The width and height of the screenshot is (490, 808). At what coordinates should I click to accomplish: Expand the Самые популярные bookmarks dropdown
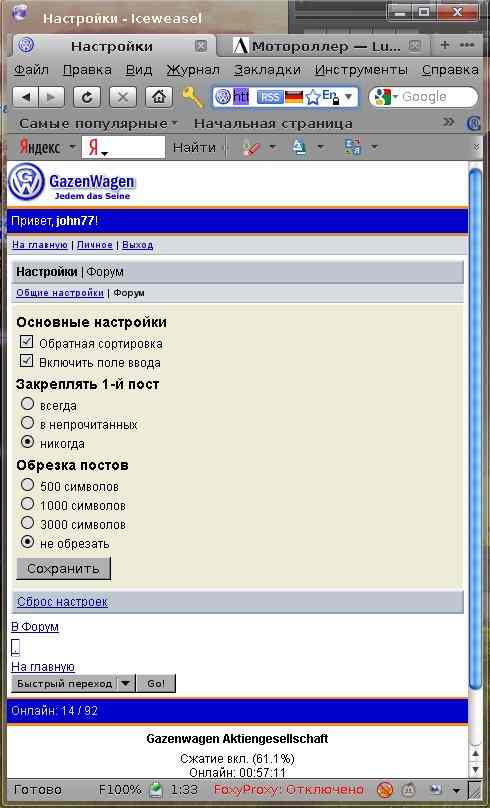(175, 123)
